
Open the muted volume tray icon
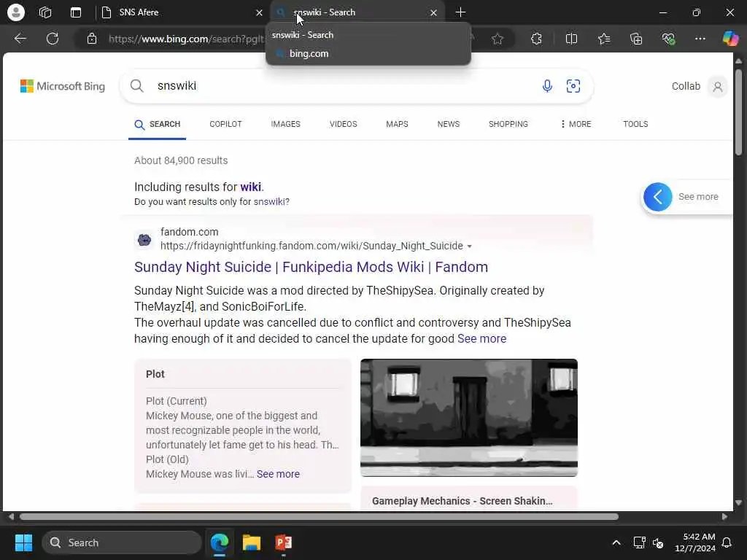tap(658, 542)
